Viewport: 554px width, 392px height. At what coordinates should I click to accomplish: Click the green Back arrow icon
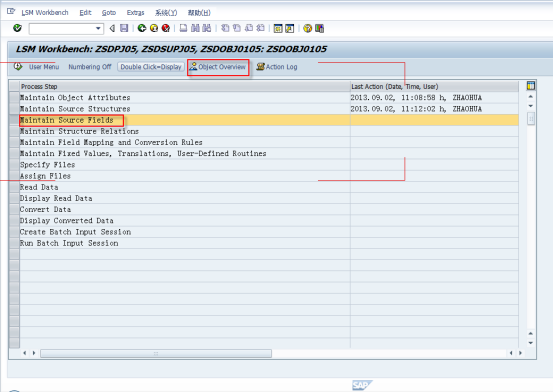coord(142,28)
